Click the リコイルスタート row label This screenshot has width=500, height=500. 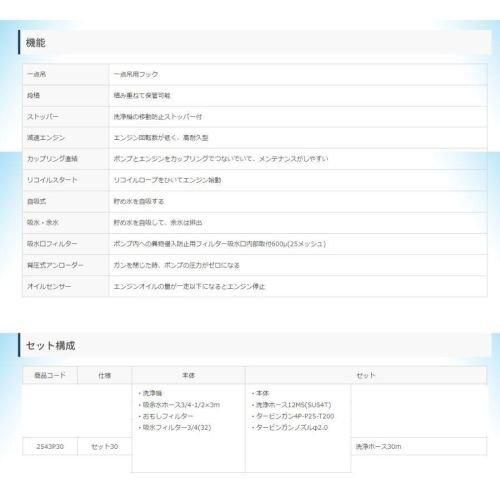click(x=52, y=180)
